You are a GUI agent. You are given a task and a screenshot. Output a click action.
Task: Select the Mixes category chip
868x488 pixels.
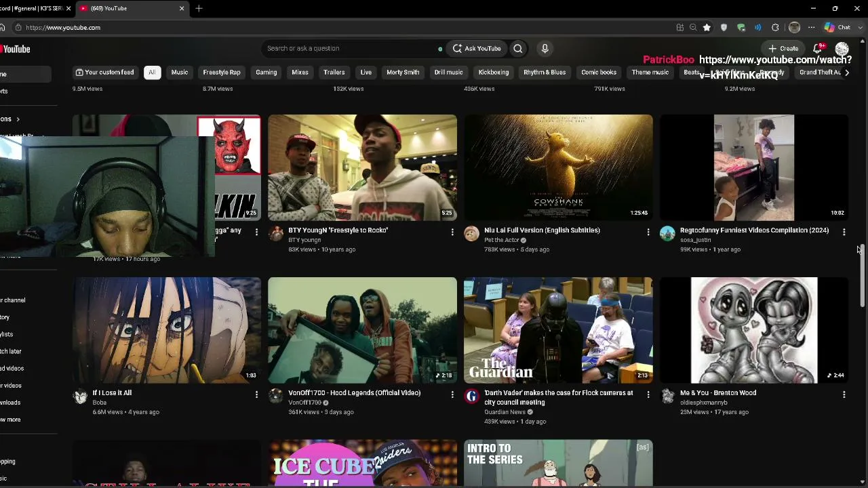click(300, 73)
